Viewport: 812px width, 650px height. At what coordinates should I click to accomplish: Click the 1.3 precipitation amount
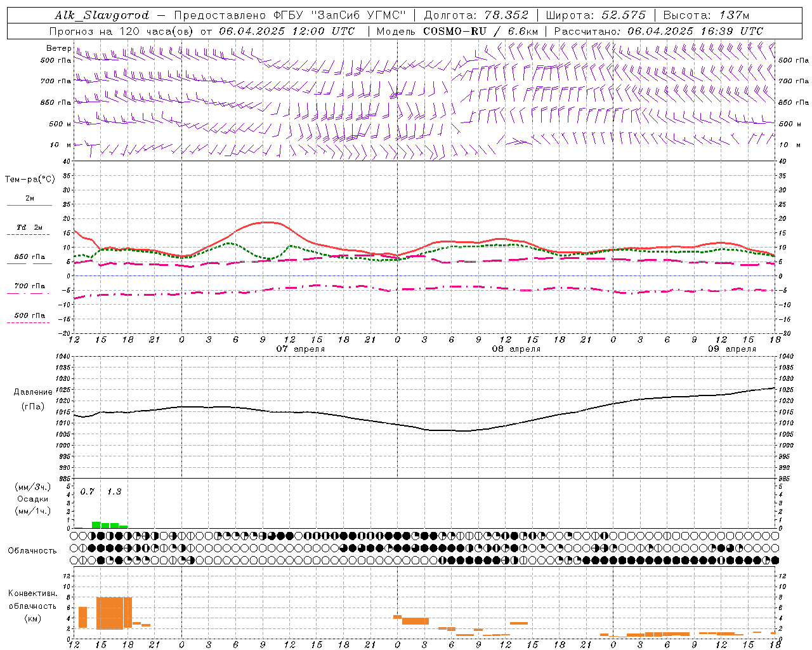[114, 492]
